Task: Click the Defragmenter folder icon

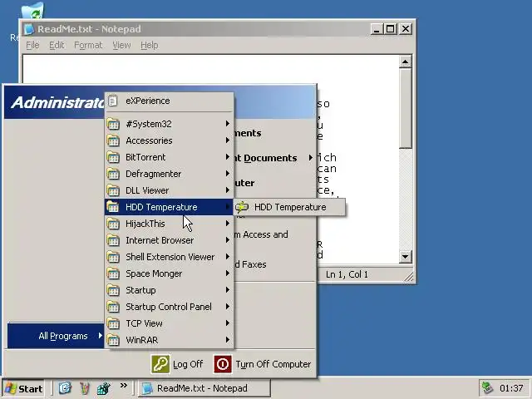Action: coord(113,174)
